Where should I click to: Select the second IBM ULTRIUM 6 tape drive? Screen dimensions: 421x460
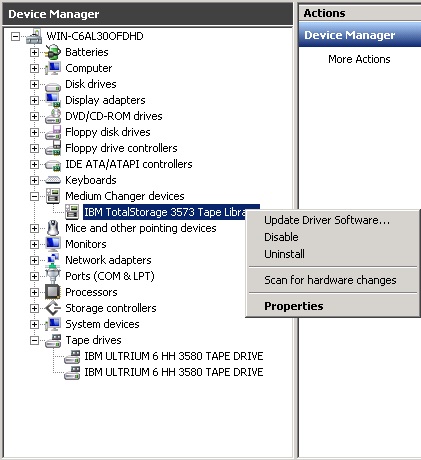174,372
